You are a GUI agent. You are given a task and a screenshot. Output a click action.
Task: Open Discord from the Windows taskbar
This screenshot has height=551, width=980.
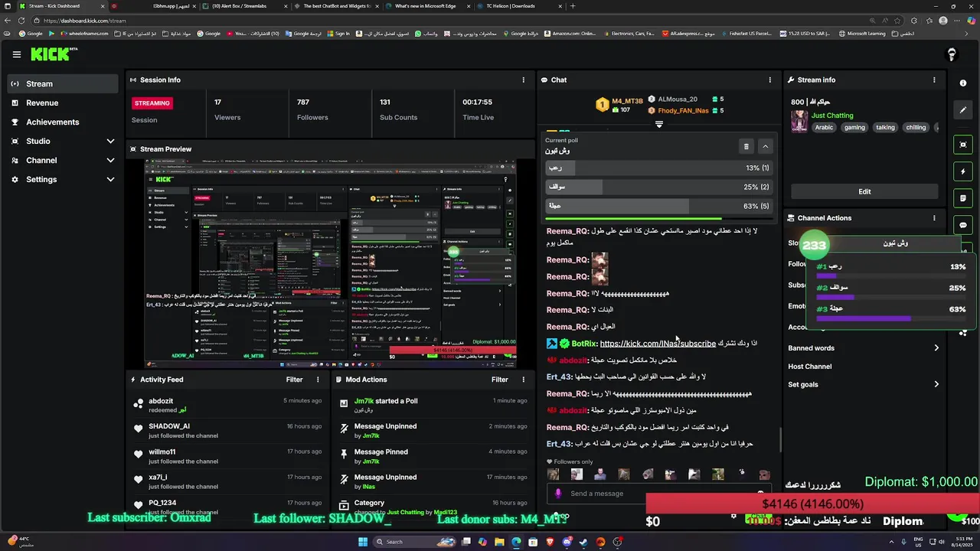click(x=567, y=542)
